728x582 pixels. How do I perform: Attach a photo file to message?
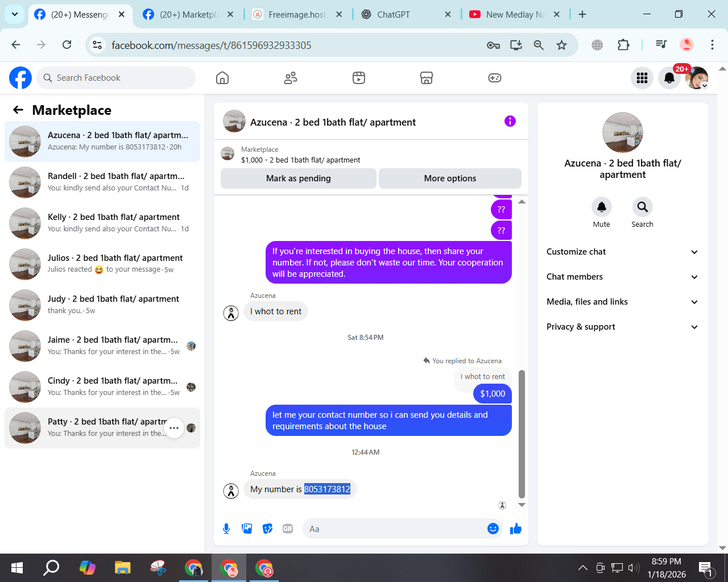tap(247, 529)
